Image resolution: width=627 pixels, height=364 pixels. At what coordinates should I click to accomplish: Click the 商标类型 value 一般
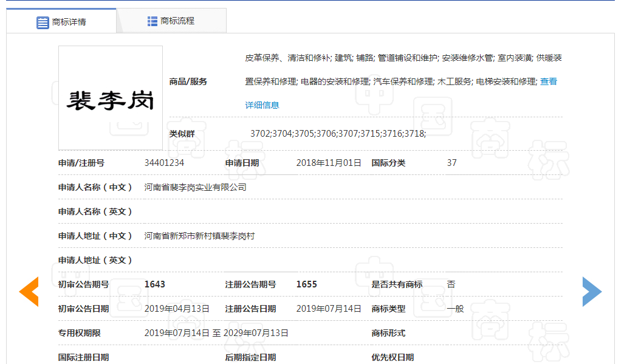(455, 309)
